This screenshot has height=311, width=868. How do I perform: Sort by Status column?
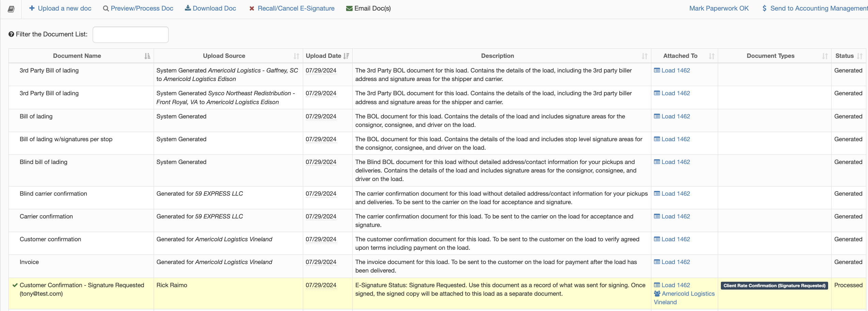(848, 56)
